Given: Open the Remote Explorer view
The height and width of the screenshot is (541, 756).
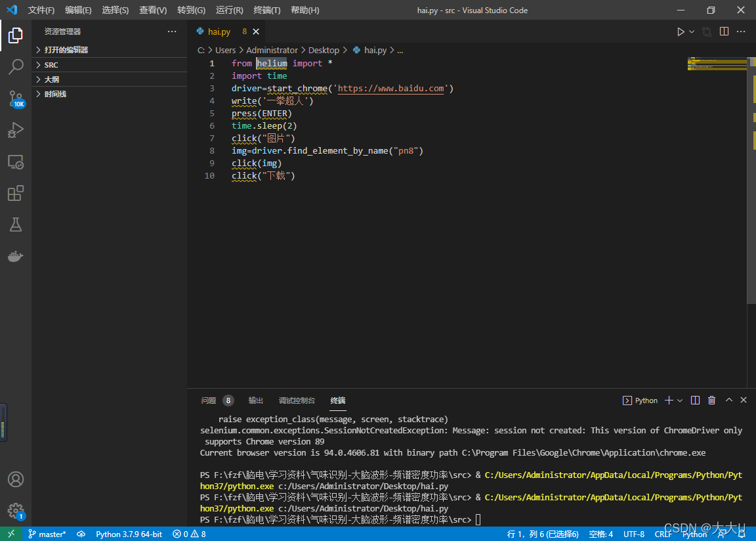Looking at the screenshot, I should (x=16, y=162).
